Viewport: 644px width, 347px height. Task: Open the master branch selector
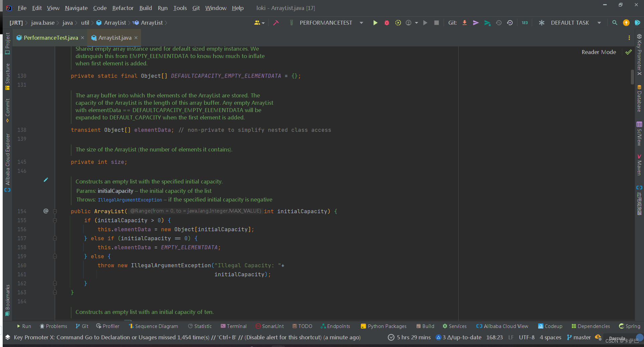point(579,337)
